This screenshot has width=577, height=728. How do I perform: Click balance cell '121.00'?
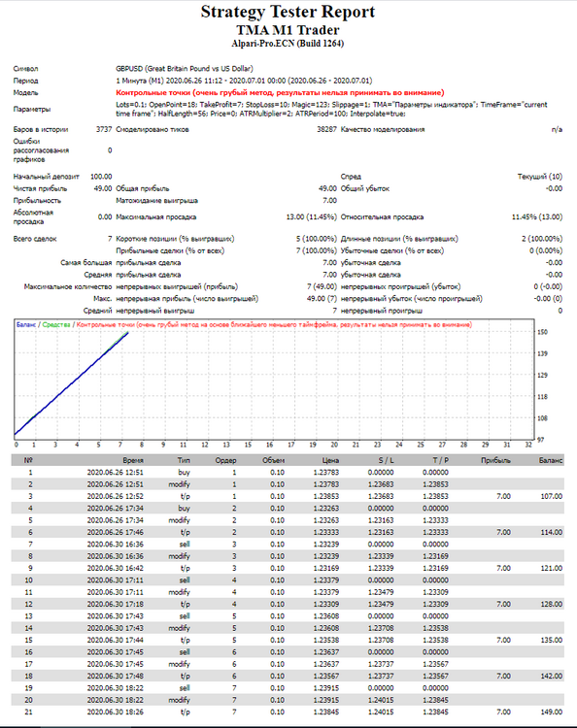pos(552,568)
